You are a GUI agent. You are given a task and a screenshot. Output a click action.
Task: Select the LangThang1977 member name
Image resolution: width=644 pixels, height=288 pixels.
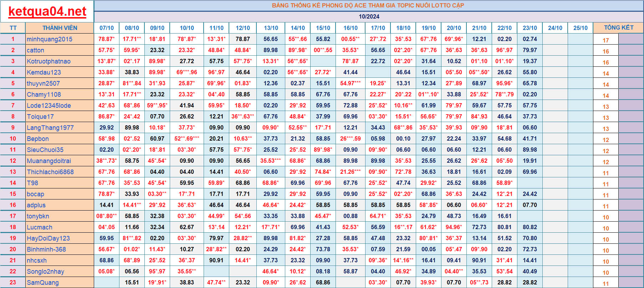click(50, 128)
